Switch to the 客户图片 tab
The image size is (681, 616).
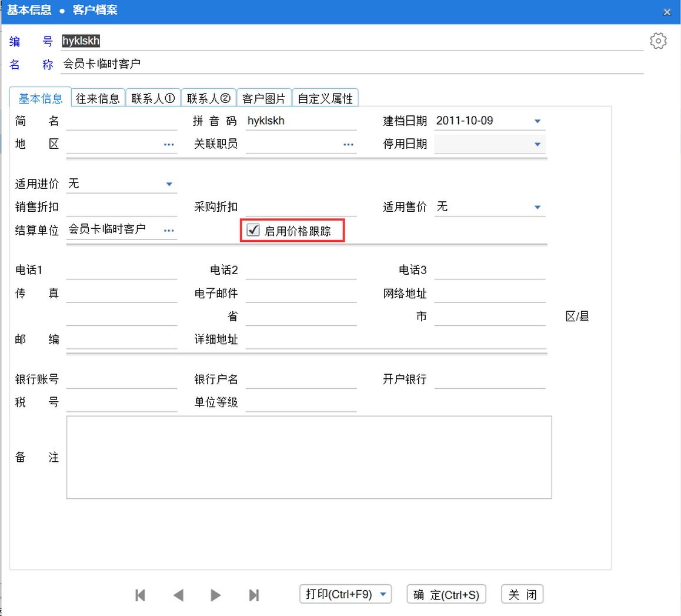[x=263, y=98]
